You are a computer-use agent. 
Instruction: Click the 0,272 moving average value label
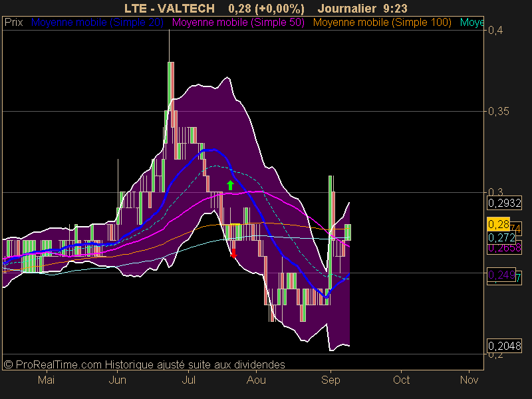coord(501,237)
